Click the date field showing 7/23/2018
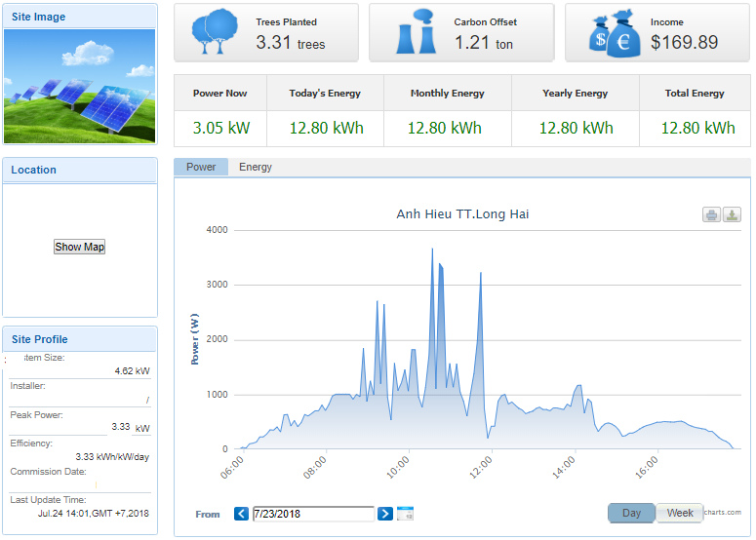Image resolution: width=756 pixels, height=540 pixels. tap(313, 514)
